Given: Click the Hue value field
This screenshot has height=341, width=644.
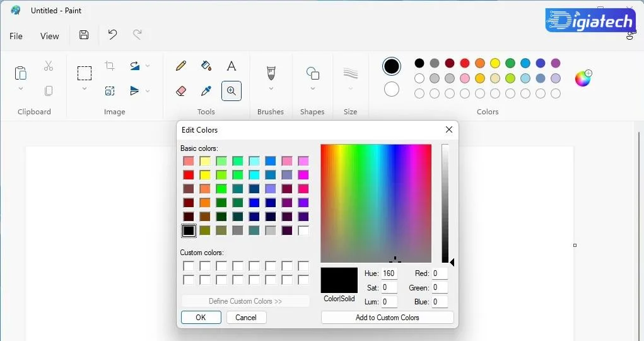Looking at the screenshot, I should click(389, 273).
